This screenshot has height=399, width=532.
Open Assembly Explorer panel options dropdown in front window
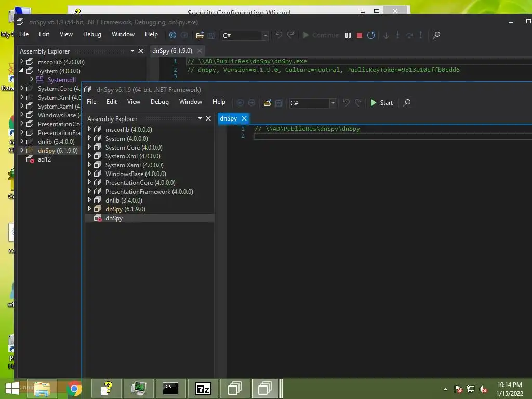[200, 118]
